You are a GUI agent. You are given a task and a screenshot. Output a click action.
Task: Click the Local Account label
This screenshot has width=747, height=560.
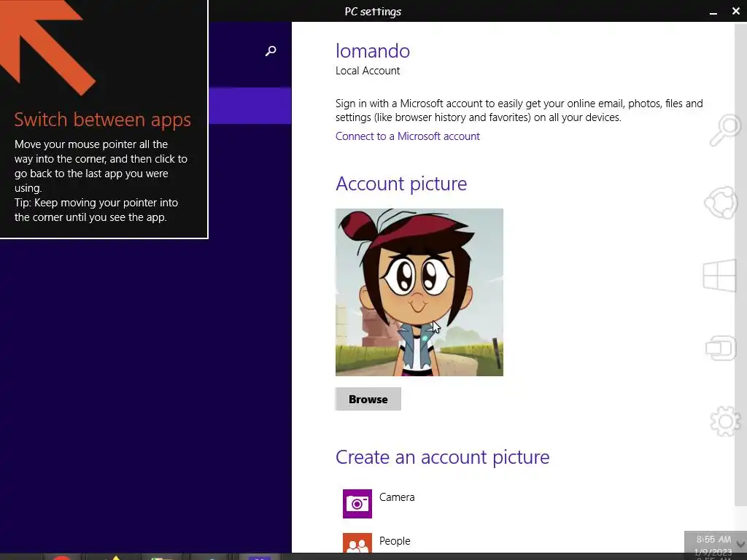click(x=368, y=71)
